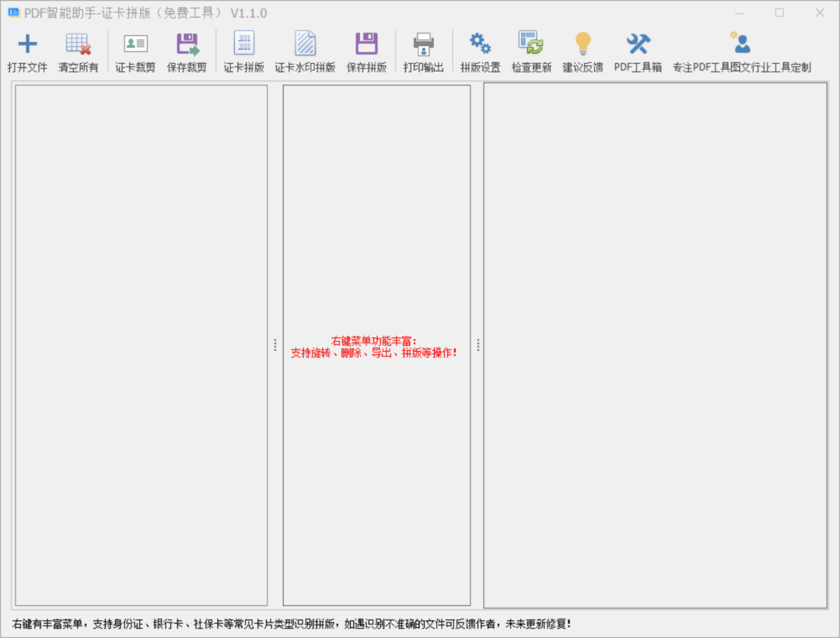Maximize the PDF智能助手 window
This screenshot has height=638, width=840.
(x=779, y=12)
